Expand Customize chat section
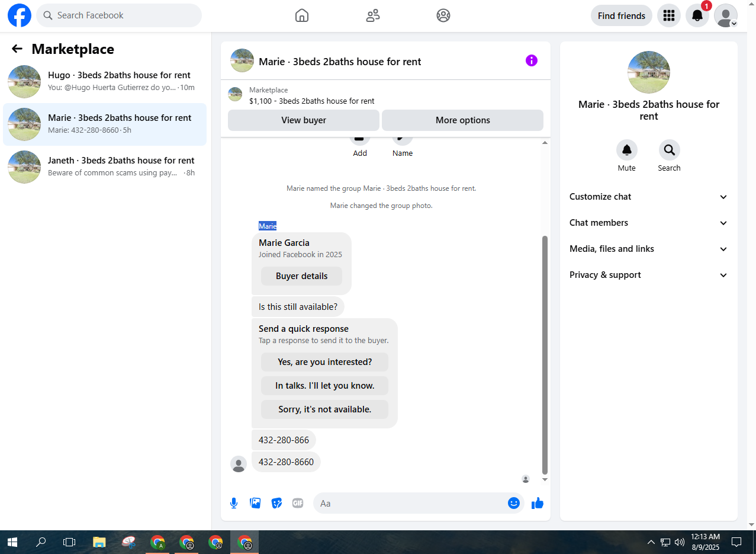Screen dimensions: 756x554 click(649, 197)
